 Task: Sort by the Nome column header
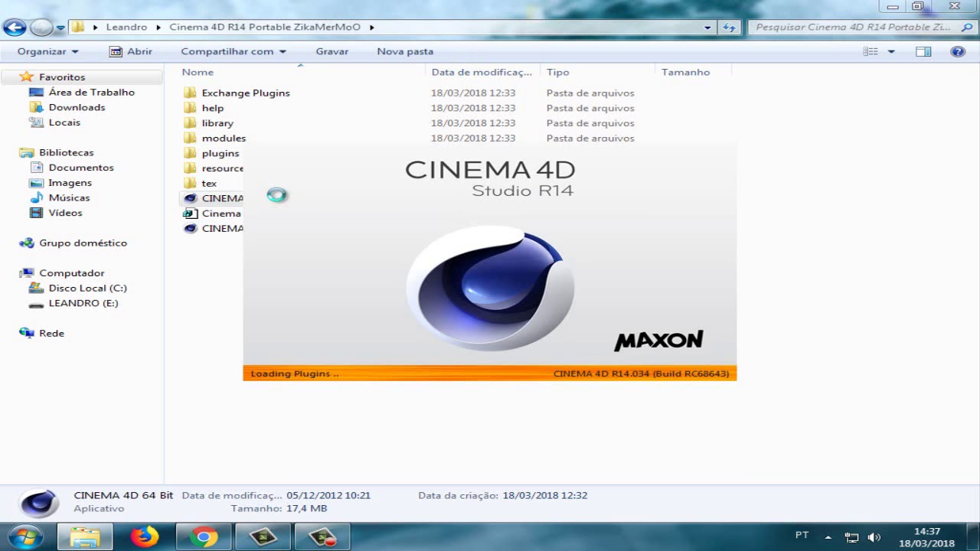pos(301,72)
